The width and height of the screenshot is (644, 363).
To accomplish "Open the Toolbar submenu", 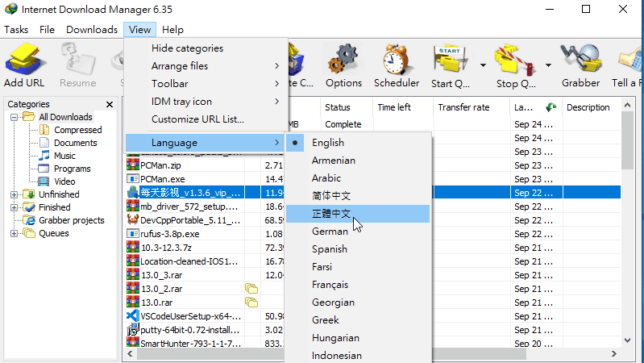I will point(205,83).
